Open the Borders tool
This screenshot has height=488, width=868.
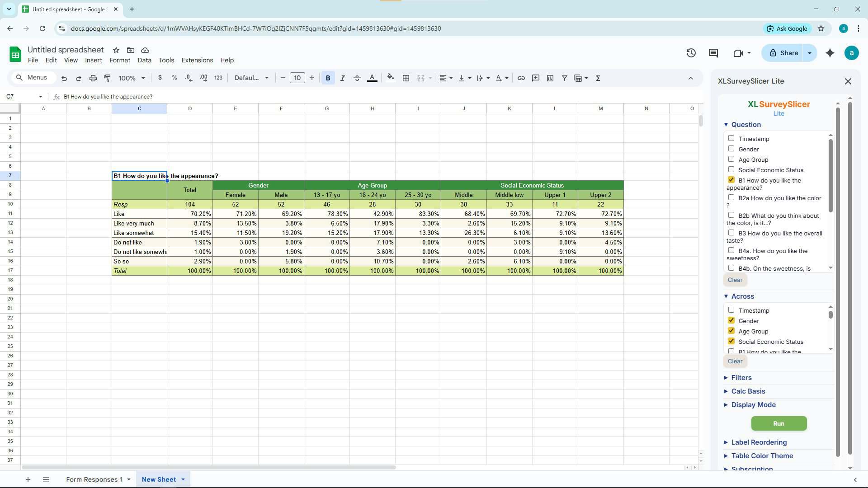(x=406, y=78)
